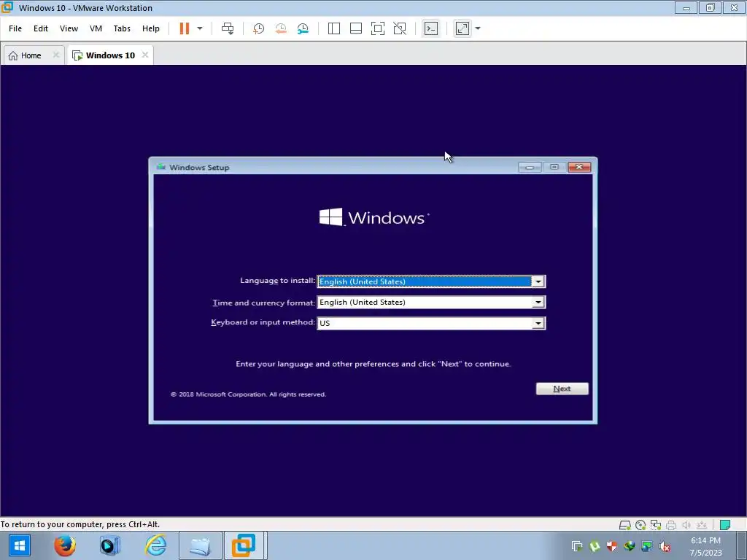Launch Firefox from the taskbar

click(x=65, y=545)
